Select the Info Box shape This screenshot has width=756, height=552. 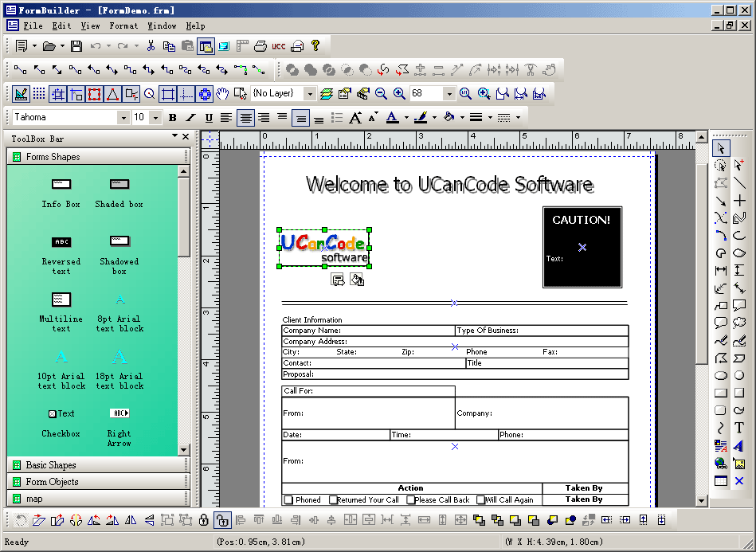click(x=61, y=193)
